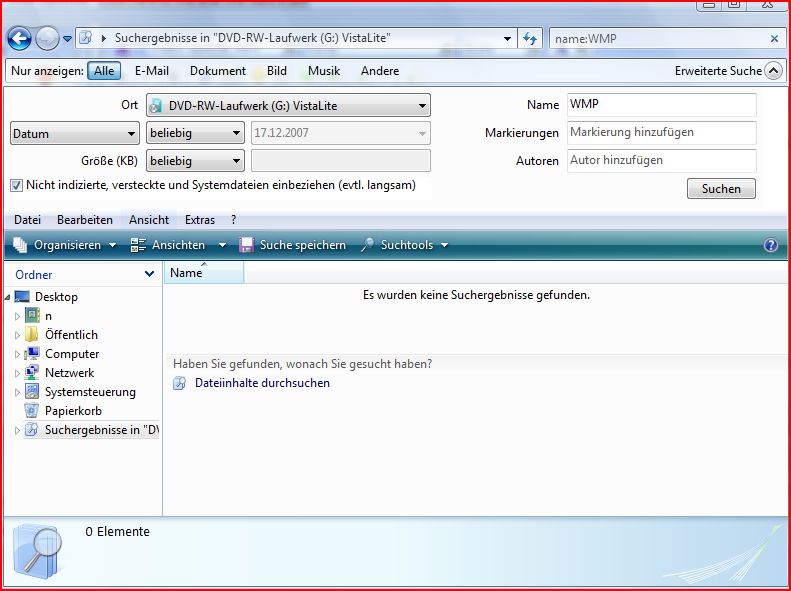Open the Suchtools toolbar menu

pos(405,245)
